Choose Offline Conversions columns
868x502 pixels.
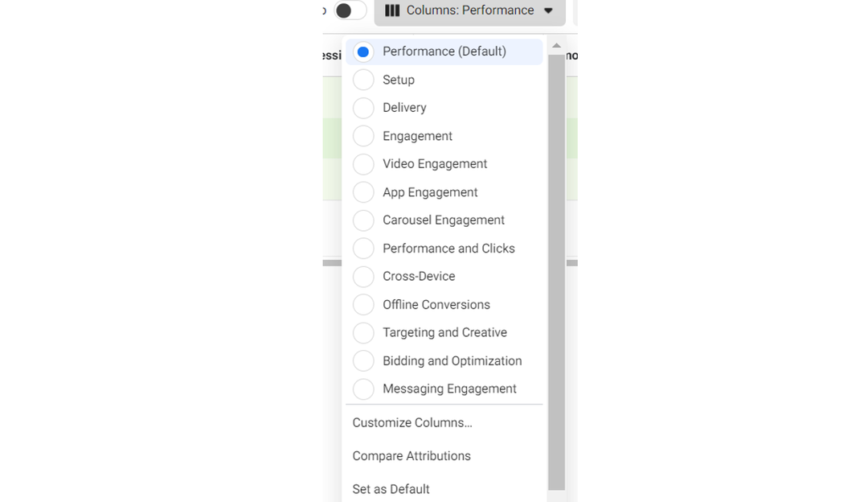click(363, 305)
